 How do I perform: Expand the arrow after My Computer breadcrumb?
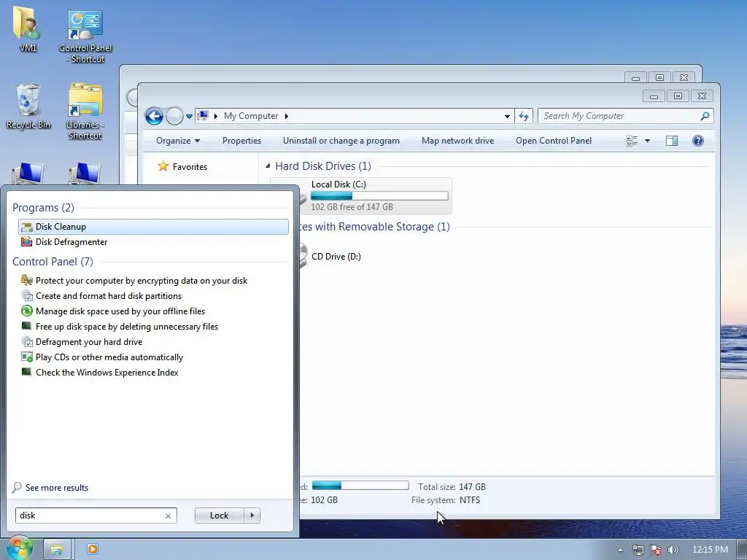(x=286, y=116)
